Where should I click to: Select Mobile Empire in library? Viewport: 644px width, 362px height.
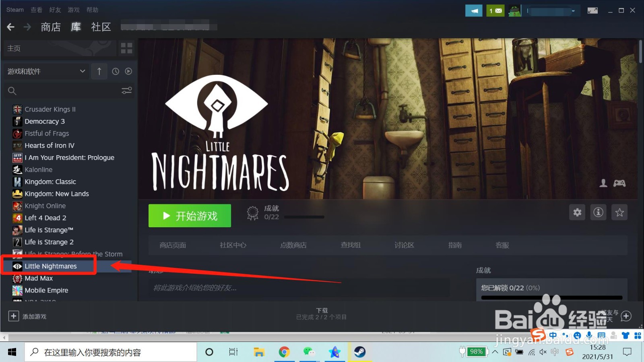(x=46, y=290)
